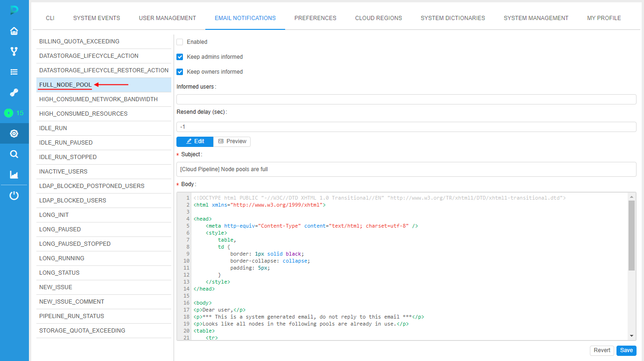Open the User Management tab
644x361 pixels.
168,18
